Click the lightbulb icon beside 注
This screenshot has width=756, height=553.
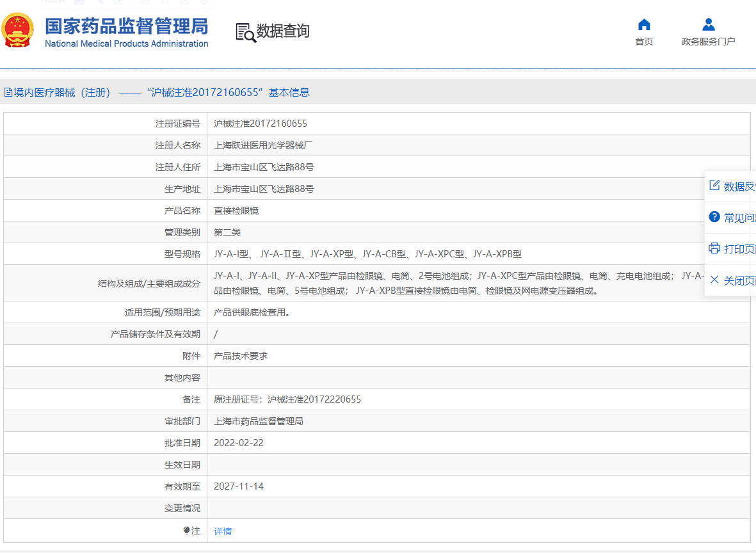[x=186, y=531]
